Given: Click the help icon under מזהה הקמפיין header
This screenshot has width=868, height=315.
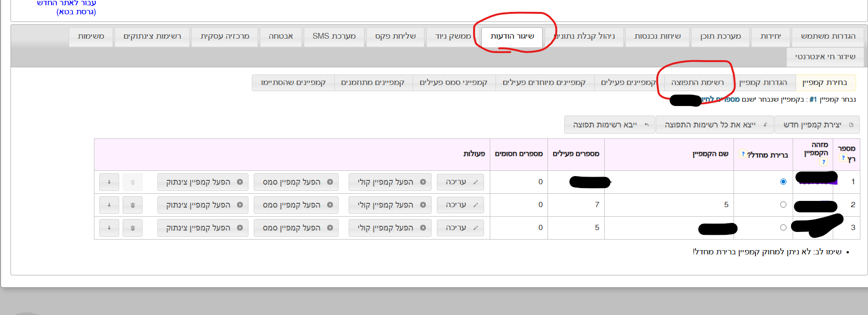Looking at the screenshot, I should tap(824, 162).
